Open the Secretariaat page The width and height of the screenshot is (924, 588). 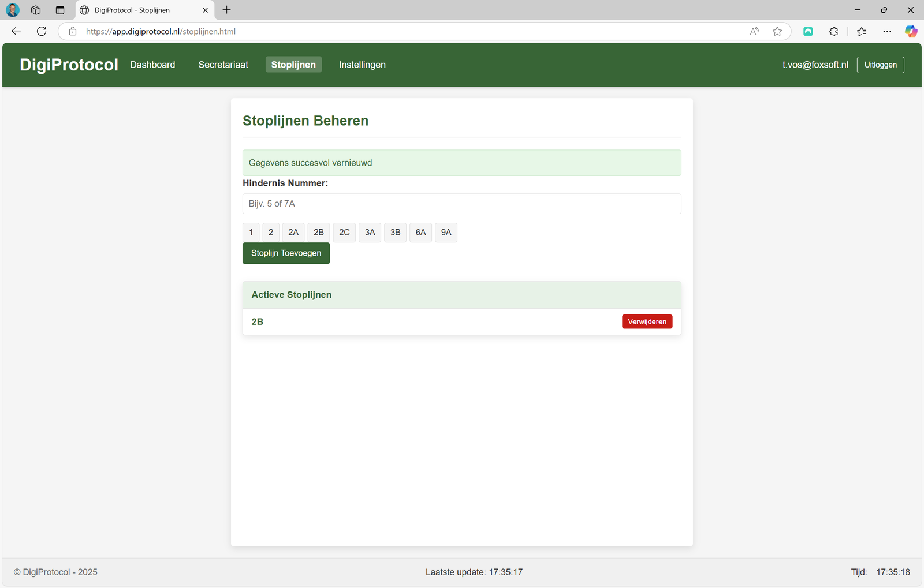pyautogui.click(x=223, y=65)
